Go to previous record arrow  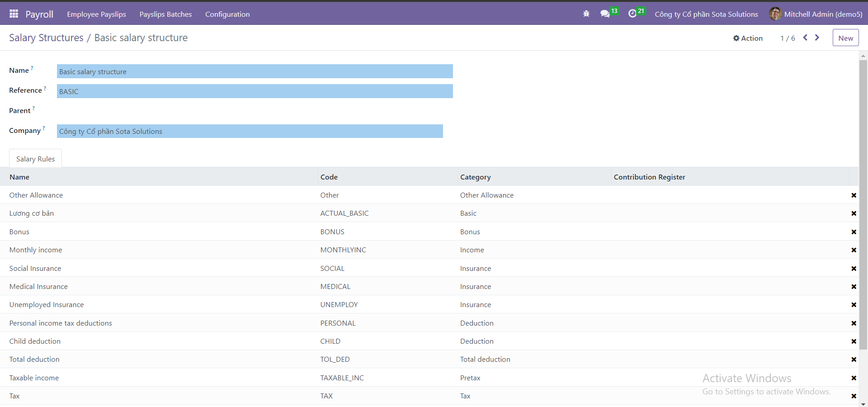coord(805,38)
